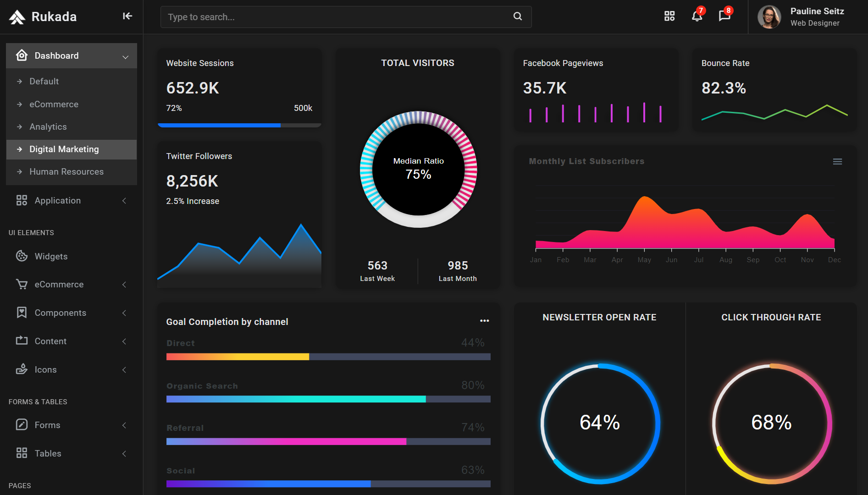
Task: Collapse the Dashboard menu section
Action: coord(125,56)
